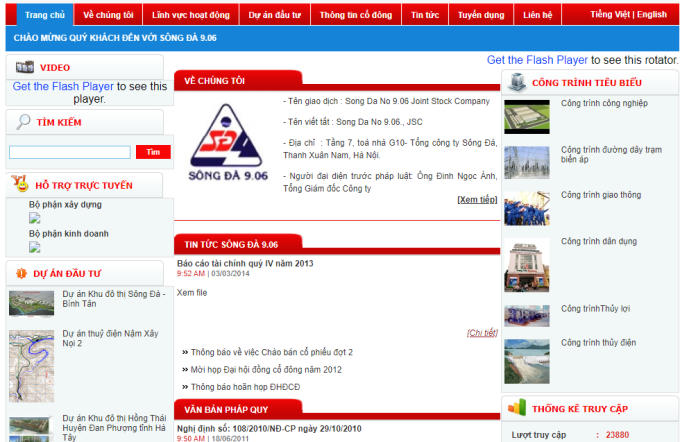
Task: Open the Trang chủ menu tab
Action: (x=44, y=16)
